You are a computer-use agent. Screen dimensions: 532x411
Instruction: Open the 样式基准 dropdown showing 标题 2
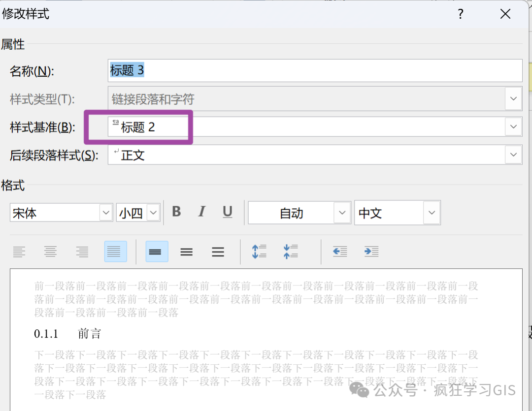513,126
